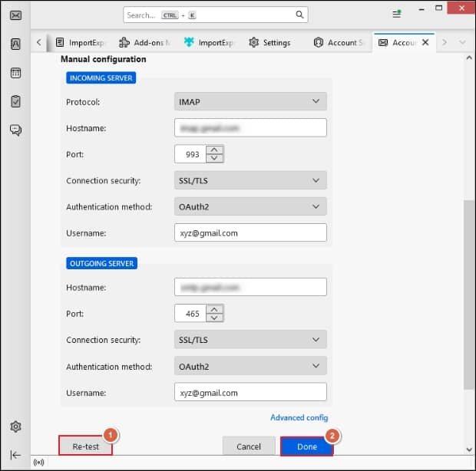476x471 pixels.
Task: Click the sidebar Settings gear icon
Action: click(15, 427)
